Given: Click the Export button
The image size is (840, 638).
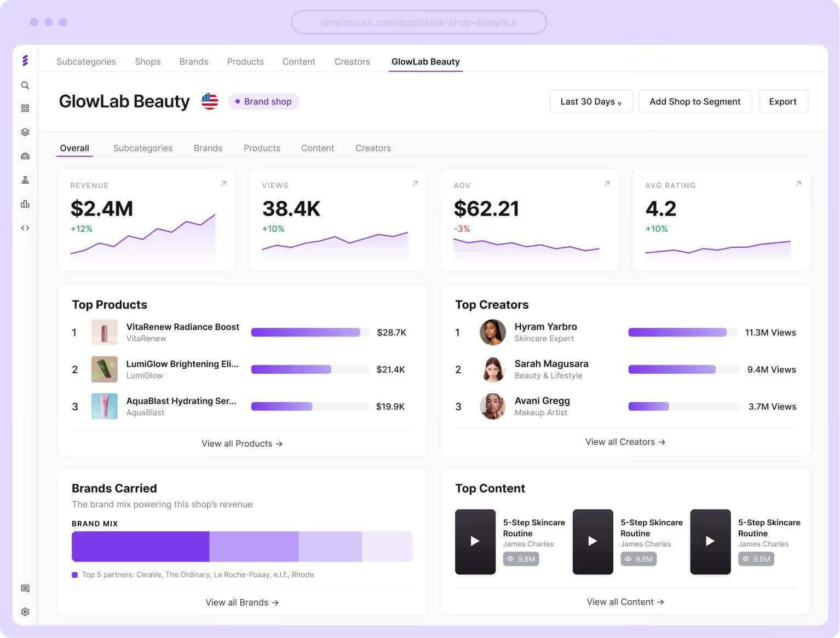Looking at the screenshot, I should click(x=783, y=101).
